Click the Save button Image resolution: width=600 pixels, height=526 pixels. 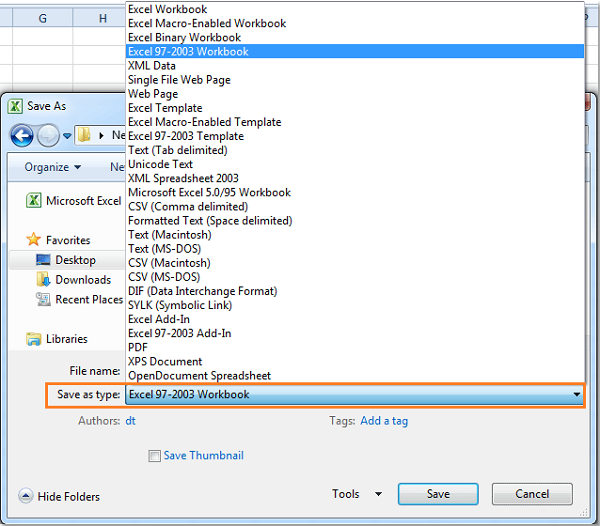[x=437, y=494]
